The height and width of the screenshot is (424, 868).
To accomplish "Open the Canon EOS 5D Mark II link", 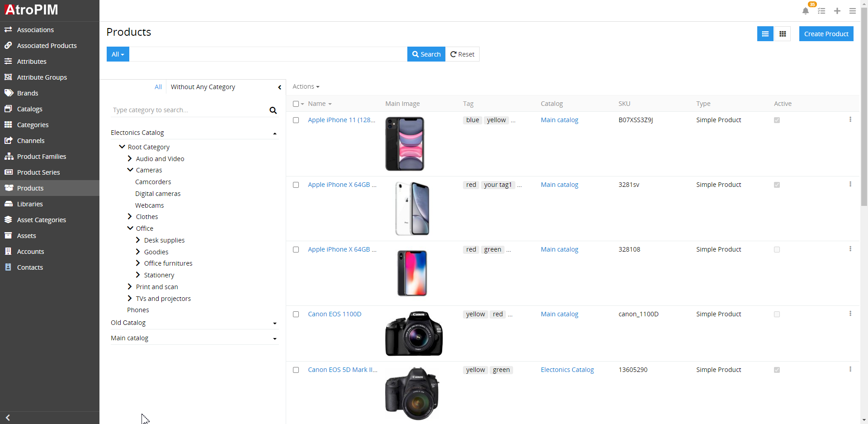I will pos(342,370).
